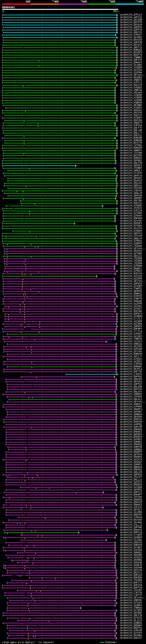The width and height of the screenshot is (146, 644).
Task: Select the red ~20% identity color bar
Action: click(x=16, y=4)
